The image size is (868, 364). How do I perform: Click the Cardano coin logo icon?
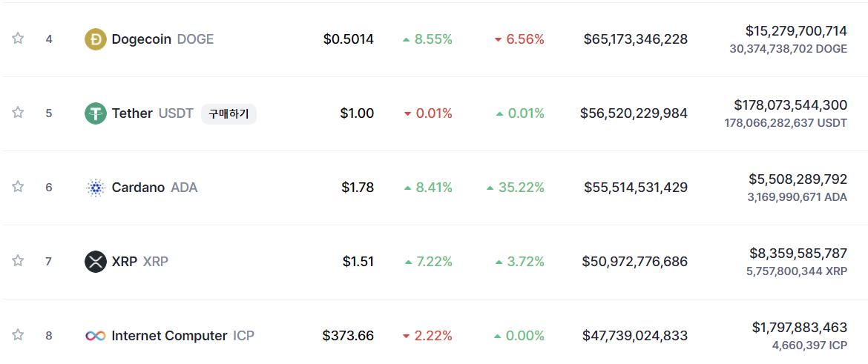(96, 188)
